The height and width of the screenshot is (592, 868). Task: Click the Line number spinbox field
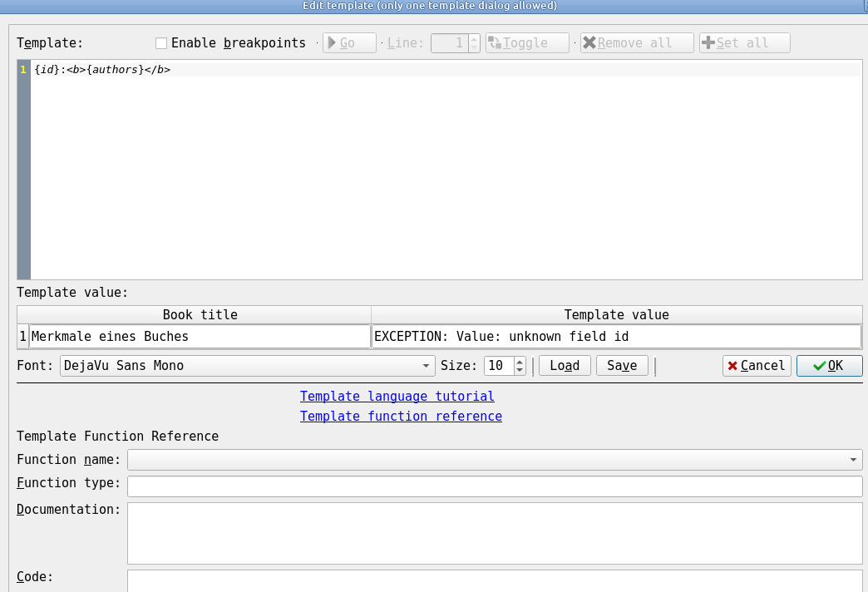click(x=450, y=43)
